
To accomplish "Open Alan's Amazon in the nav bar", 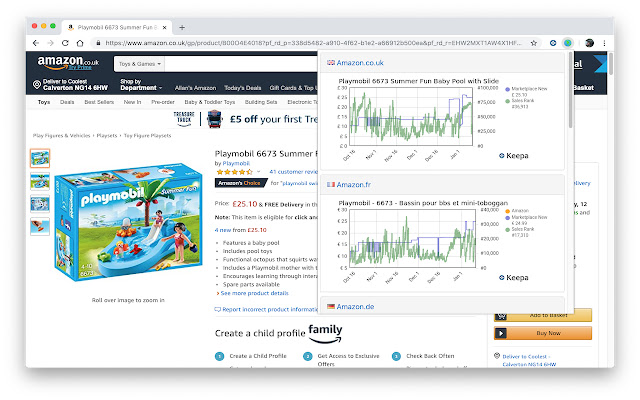I will point(195,88).
